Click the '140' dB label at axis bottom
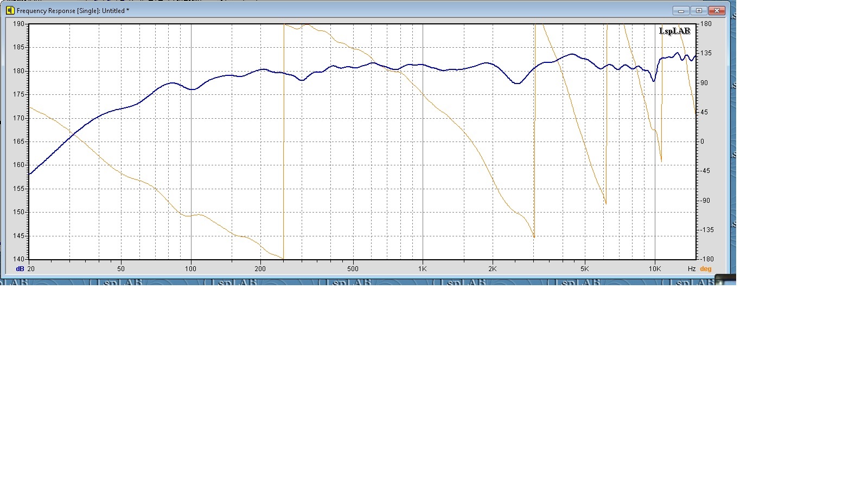The width and height of the screenshot is (868, 488). 18,259
